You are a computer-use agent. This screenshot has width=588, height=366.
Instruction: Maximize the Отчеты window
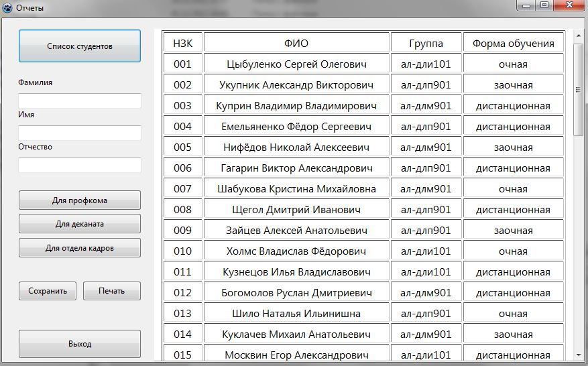(x=544, y=5)
